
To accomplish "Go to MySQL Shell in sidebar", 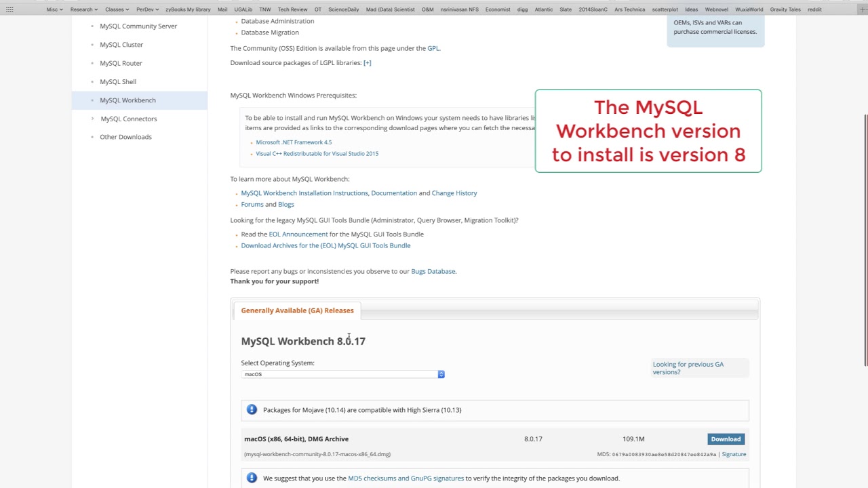I will pyautogui.click(x=118, y=81).
